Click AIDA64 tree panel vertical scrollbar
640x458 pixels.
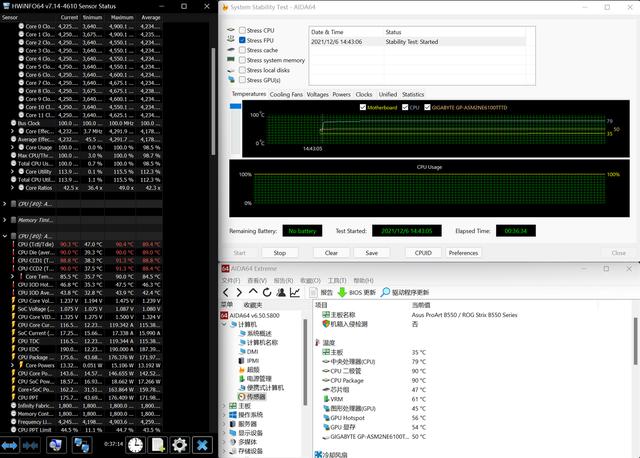[305, 362]
